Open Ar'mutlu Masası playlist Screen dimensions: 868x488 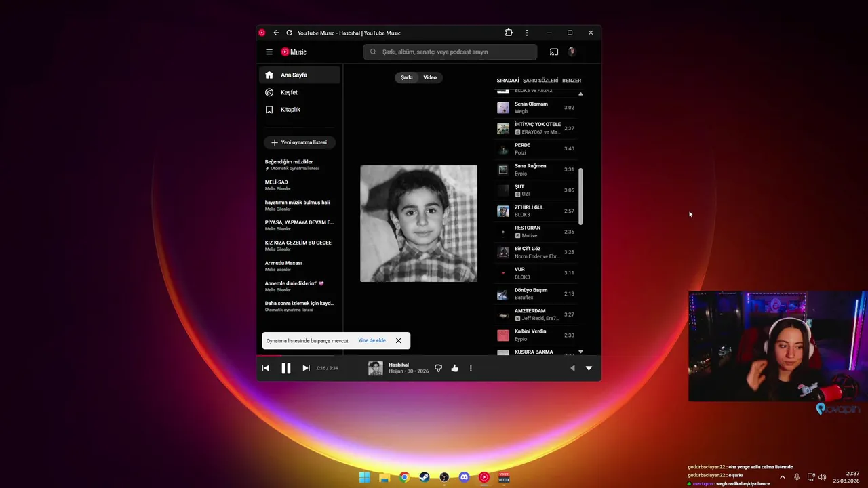click(x=300, y=266)
